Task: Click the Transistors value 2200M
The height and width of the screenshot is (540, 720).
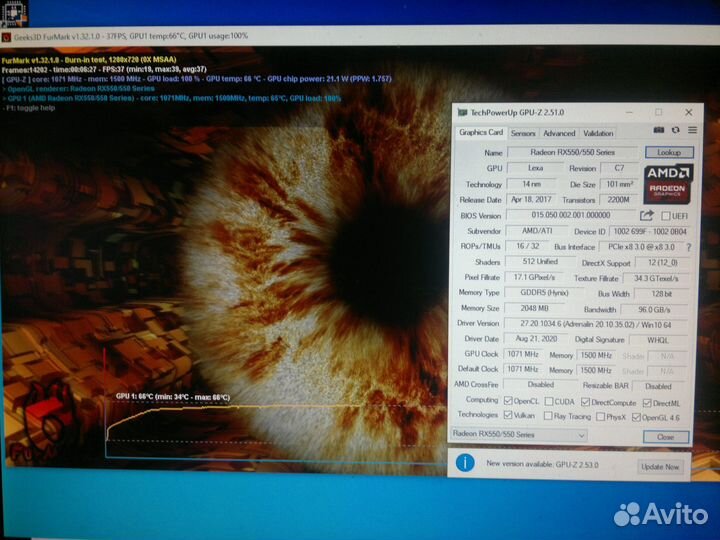Action: pyautogui.click(x=618, y=200)
